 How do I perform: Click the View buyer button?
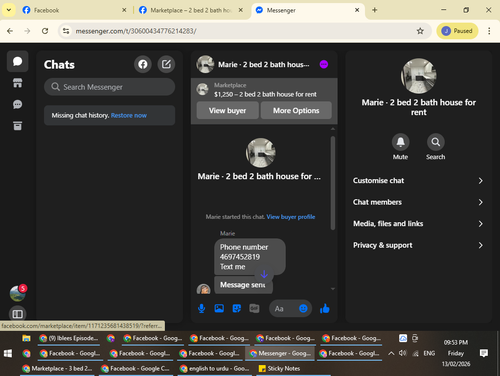[x=227, y=110]
